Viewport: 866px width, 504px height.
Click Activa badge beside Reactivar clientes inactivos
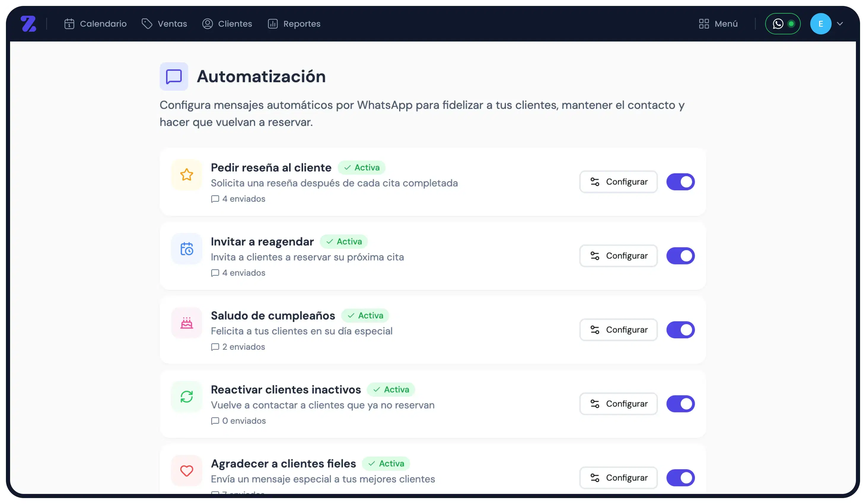(391, 390)
